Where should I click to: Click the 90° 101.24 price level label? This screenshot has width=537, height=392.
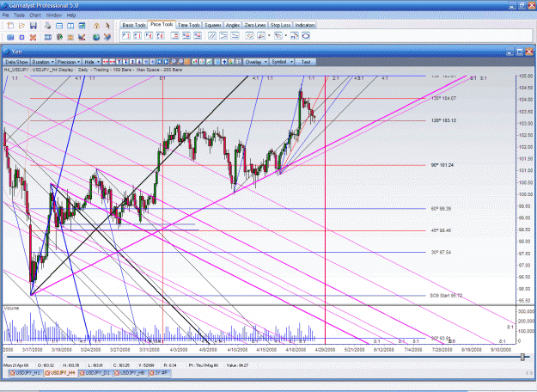(442, 165)
